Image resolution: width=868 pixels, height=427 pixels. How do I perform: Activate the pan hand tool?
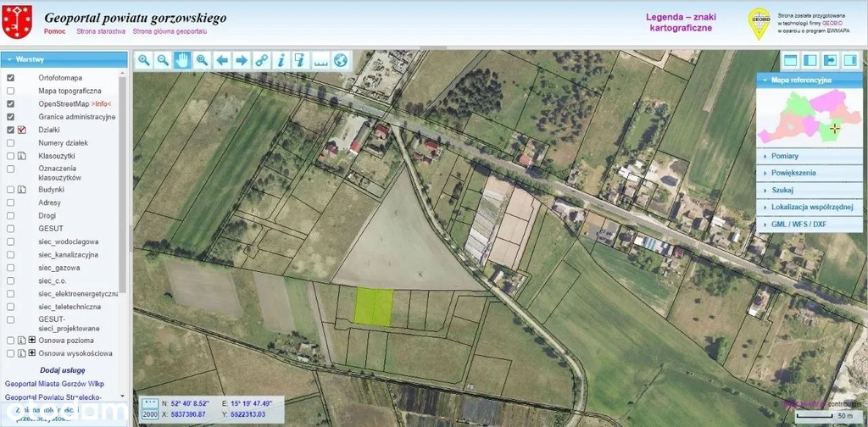click(183, 60)
